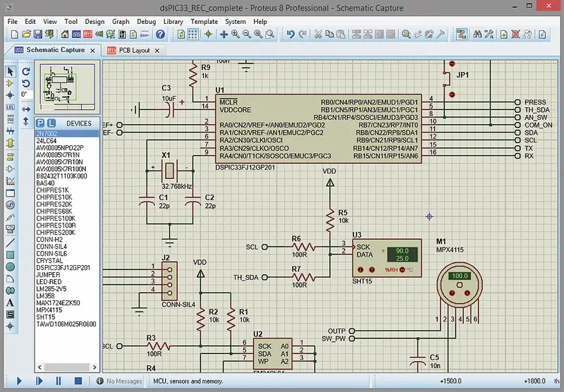The image size is (564, 392).
Task: Zoom in with the plus magnifier icon
Action: coord(235,35)
